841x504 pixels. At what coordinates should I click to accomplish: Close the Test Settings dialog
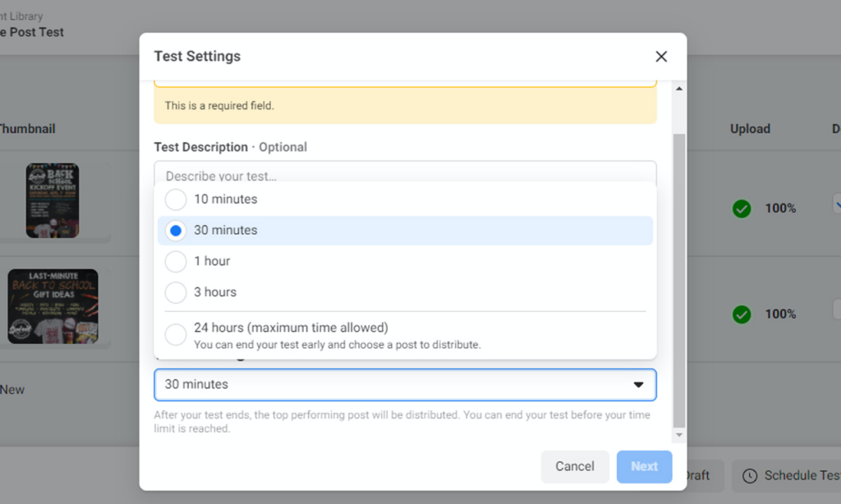click(x=661, y=57)
